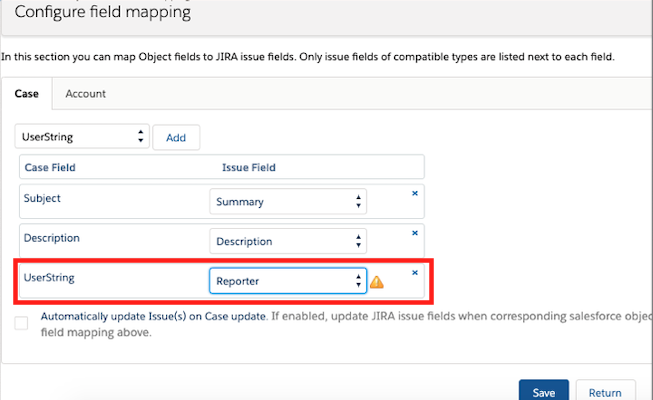Viewport: 653px width, 400px height.
Task: Click the UserString label in the highlighted row
Action: point(49,277)
